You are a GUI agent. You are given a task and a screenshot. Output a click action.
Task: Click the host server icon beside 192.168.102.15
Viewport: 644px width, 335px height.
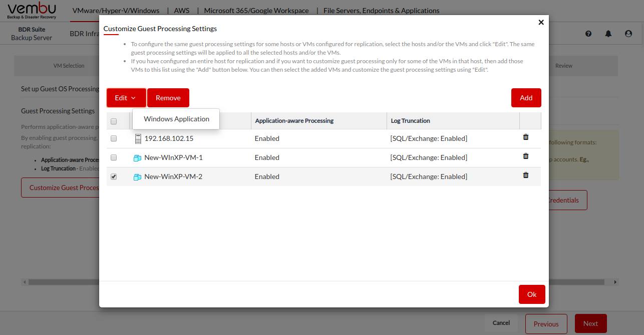coord(138,139)
